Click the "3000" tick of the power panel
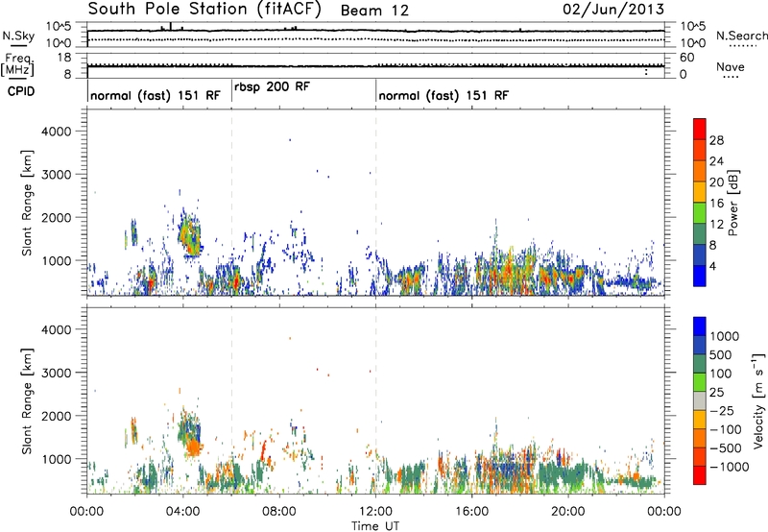The width and height of the screenshot is (768, 532). tap(57, 175)
